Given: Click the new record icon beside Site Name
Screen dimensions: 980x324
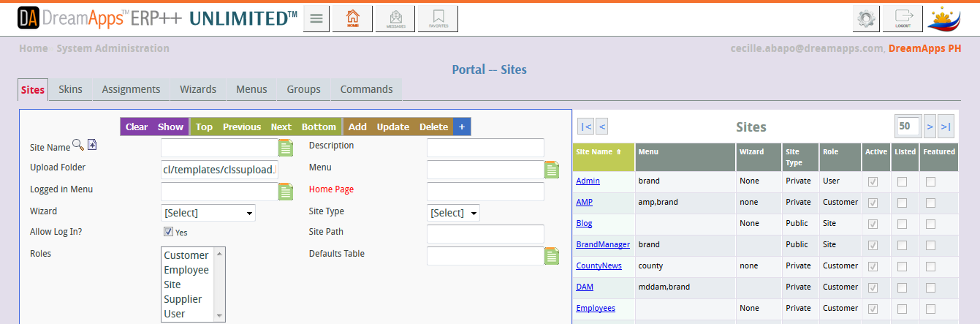Looking at the screenshot, I should [92, 146].
